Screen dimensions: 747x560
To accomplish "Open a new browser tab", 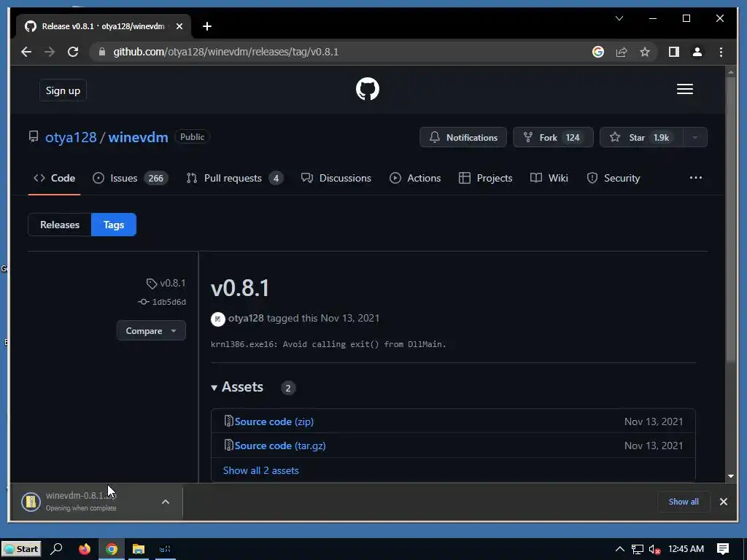I will (x=206, y=26).
